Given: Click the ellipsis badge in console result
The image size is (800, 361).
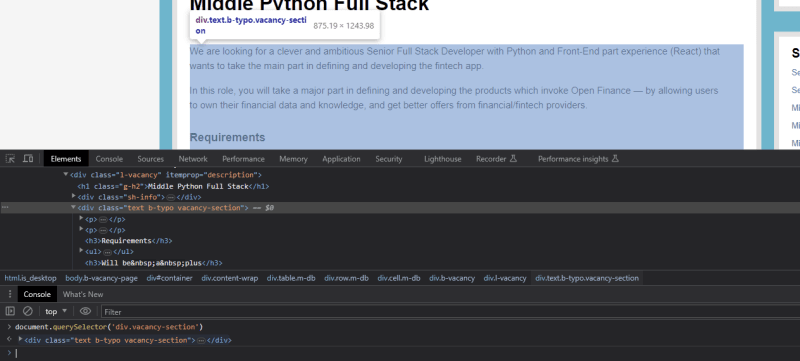Looking at the screenshot, I should tap(201, 340).
